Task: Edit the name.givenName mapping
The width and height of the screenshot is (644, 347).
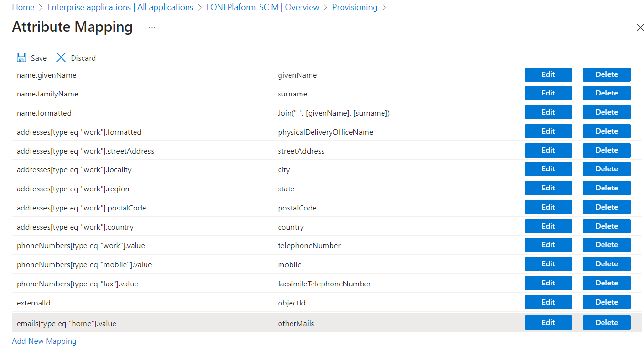Action: [x=548, y=74]
